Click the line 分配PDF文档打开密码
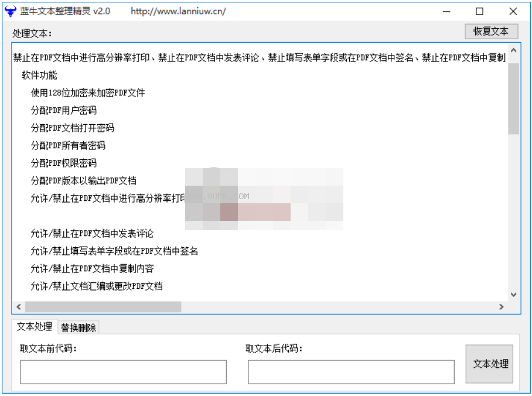Image resolution: width=532 pixels, height=396 pixels. pyautogui.click(x=72, y=128)
